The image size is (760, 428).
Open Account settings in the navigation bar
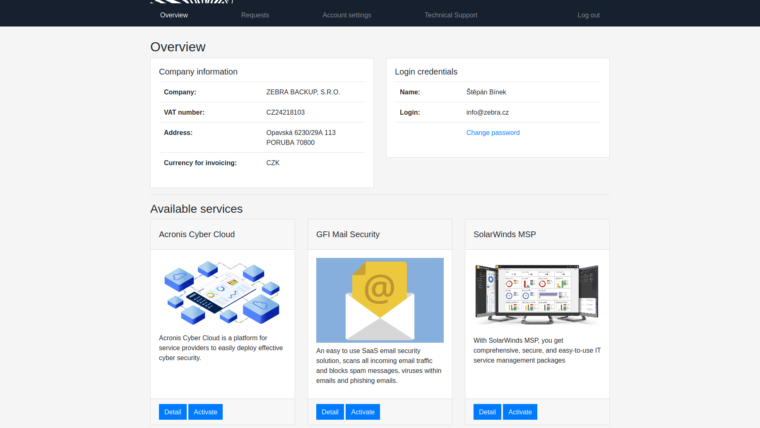tap(347, 15)
